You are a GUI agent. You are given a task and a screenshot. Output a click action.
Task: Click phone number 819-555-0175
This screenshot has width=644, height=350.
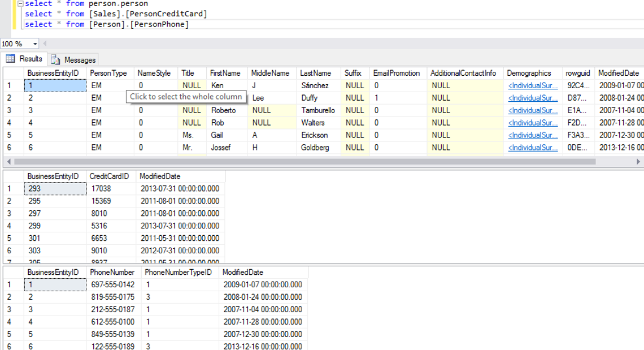[113, 297]
